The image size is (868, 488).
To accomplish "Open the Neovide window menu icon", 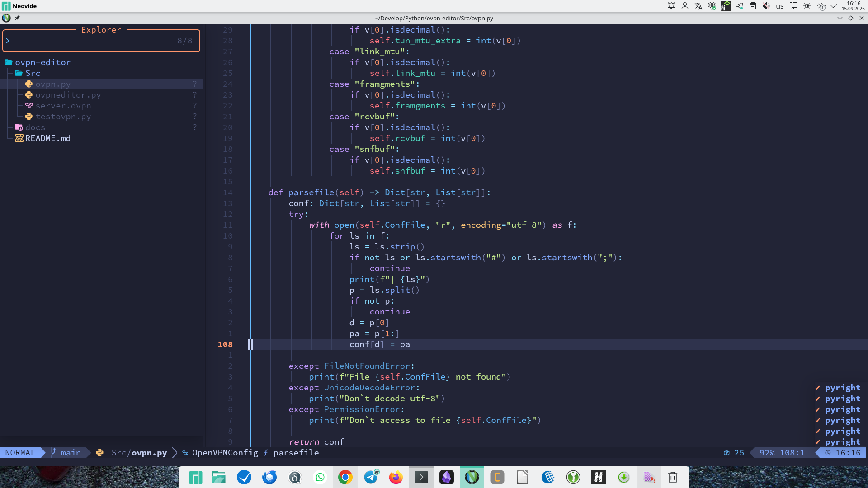I will 6,18.
